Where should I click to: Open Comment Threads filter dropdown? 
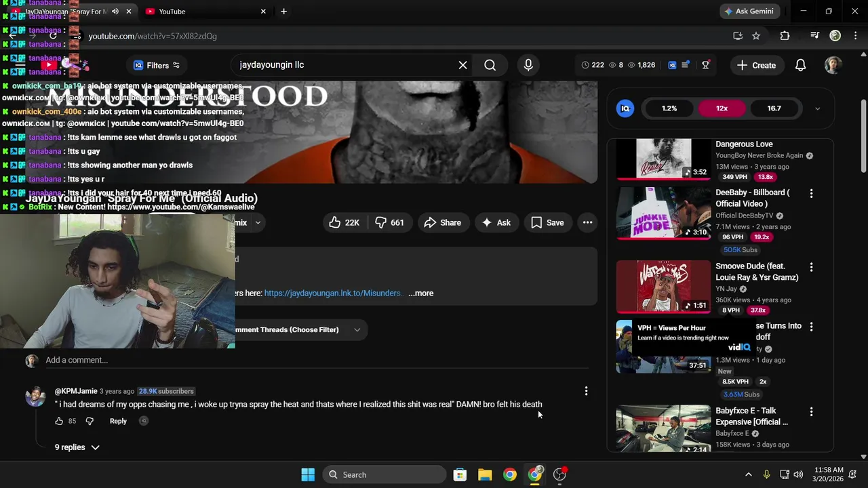click(298, 329)
